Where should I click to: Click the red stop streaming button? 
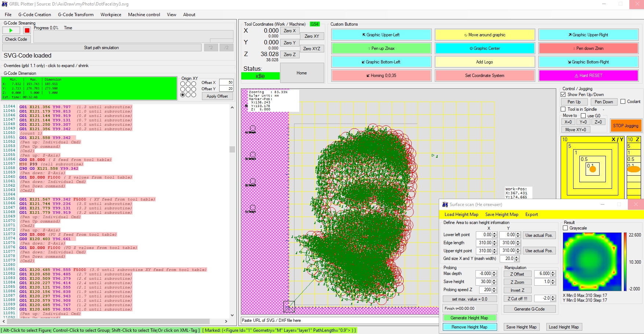(x=27, y=30)
